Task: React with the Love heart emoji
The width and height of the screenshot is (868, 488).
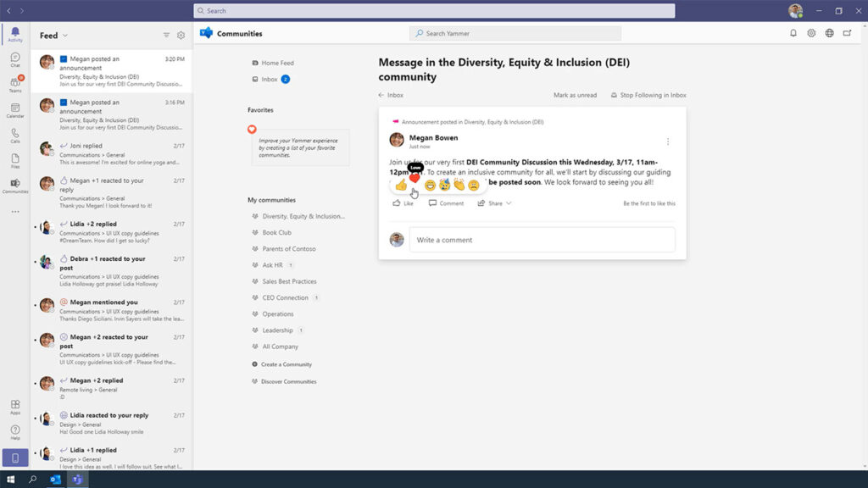Action: coord(415,178)
